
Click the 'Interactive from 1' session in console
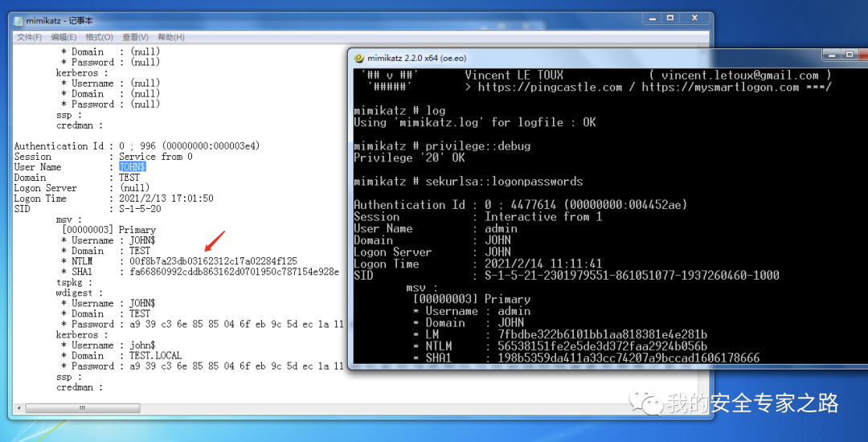[543, 217]
